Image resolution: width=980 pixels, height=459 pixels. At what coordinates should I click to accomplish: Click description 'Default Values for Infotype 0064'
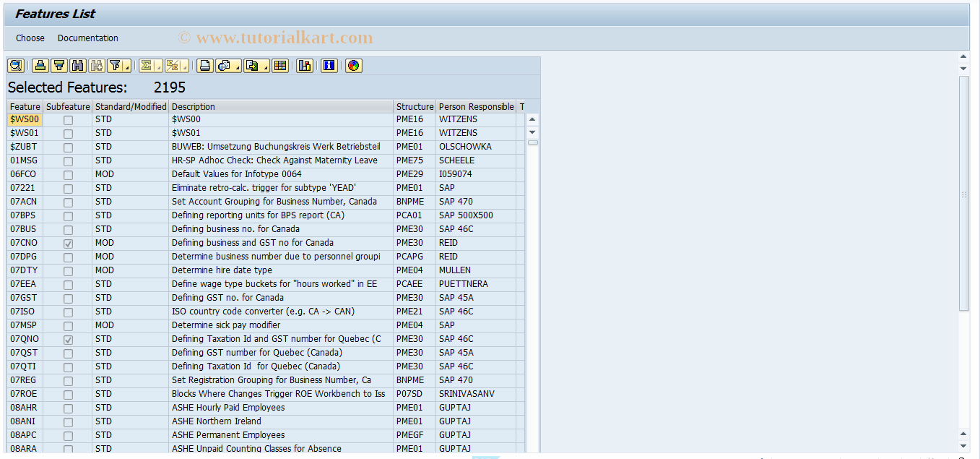(x=237, y=174)
